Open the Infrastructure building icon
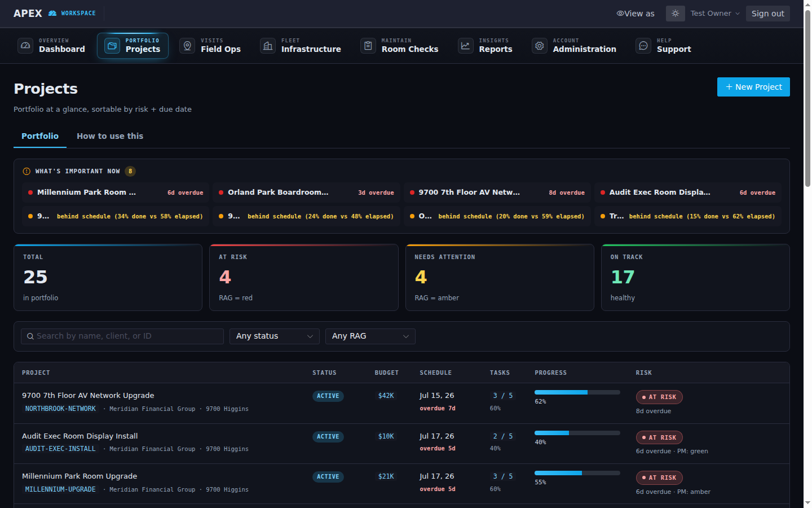Image resolution: width=812 pixels, height=508 pixels. tap(268, 46)
